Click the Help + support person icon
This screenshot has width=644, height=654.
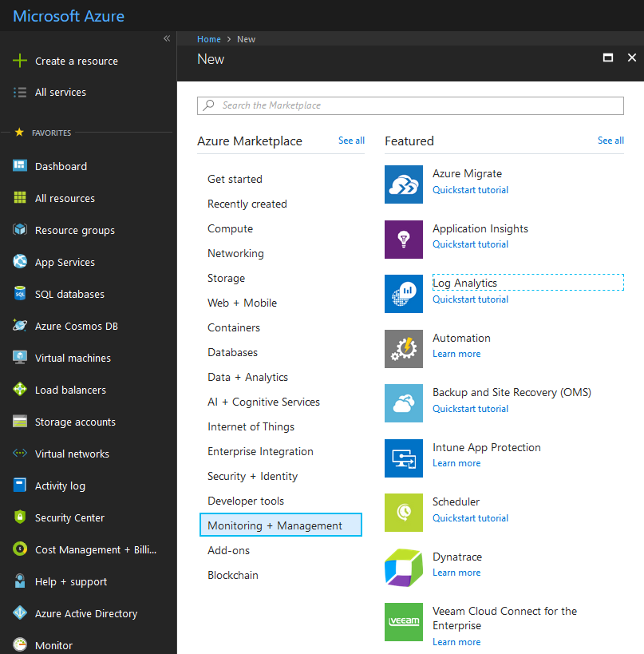coord(20,581)
